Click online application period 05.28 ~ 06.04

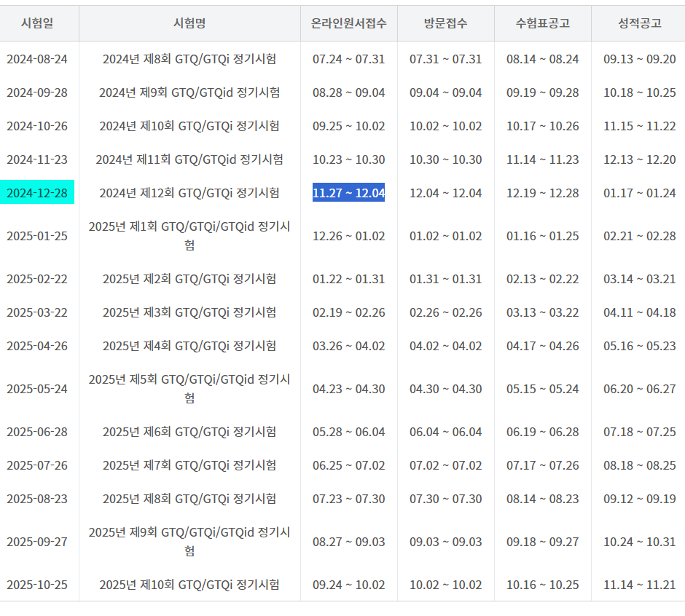click(x=348, y=432)
